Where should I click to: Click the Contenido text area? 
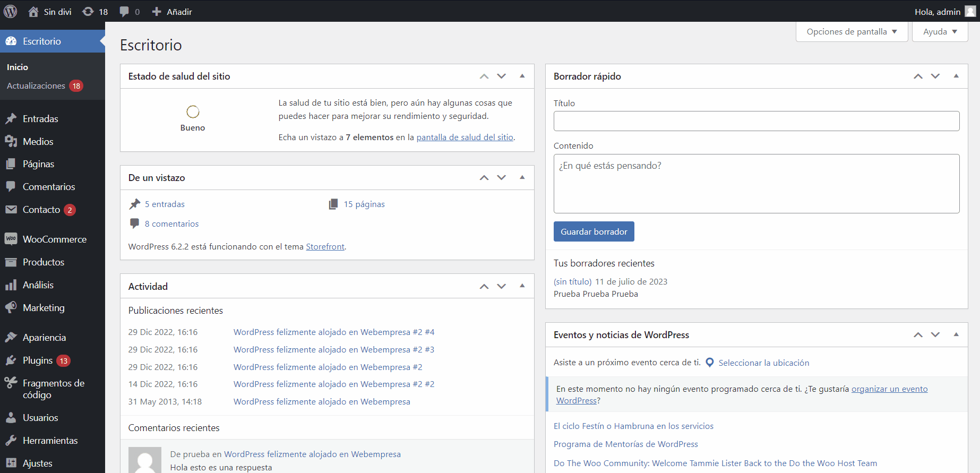[x=756, y=184]
